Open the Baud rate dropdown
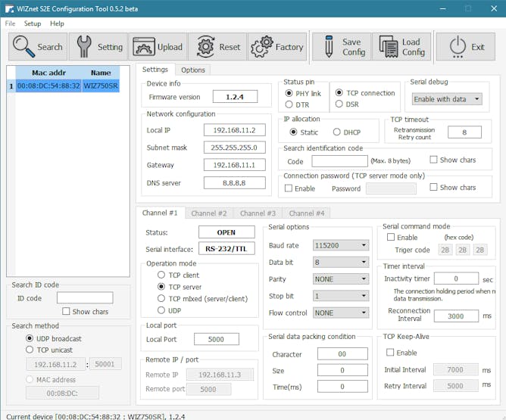506x420 pixels. (341, 245)
